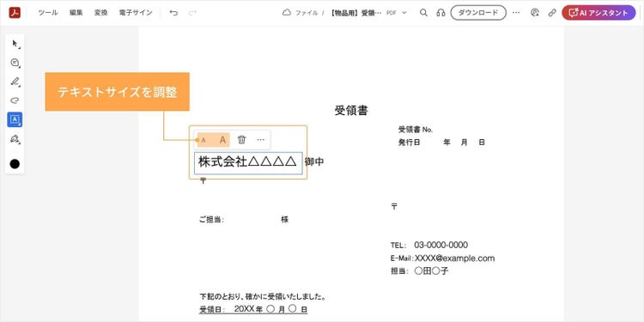The width and height of the screenshot is (644, 322).
Task: Click the 〇田〇子 name text
Action: (431, 271)
